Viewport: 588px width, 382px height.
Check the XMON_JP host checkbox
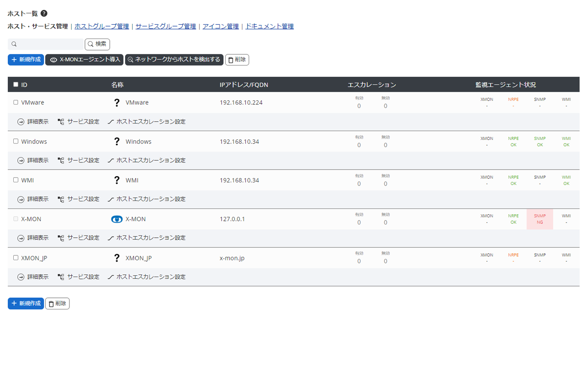(x=16, y=258)
